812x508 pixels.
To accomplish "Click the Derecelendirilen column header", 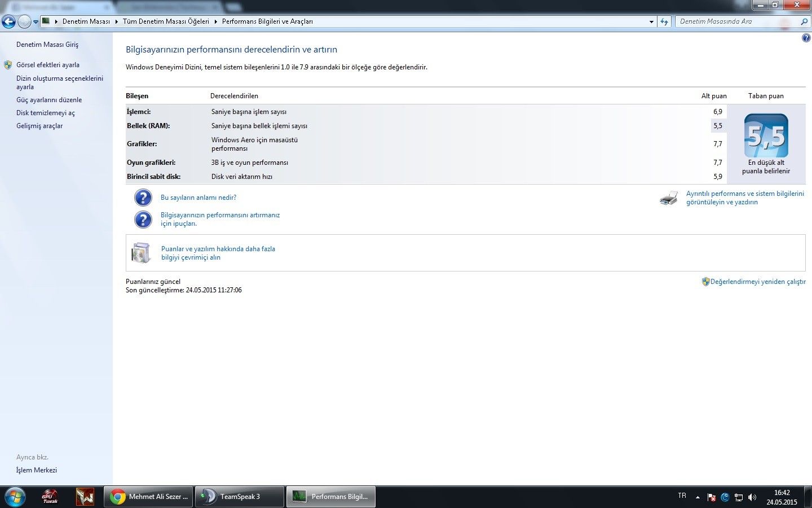I will [234, 96].
